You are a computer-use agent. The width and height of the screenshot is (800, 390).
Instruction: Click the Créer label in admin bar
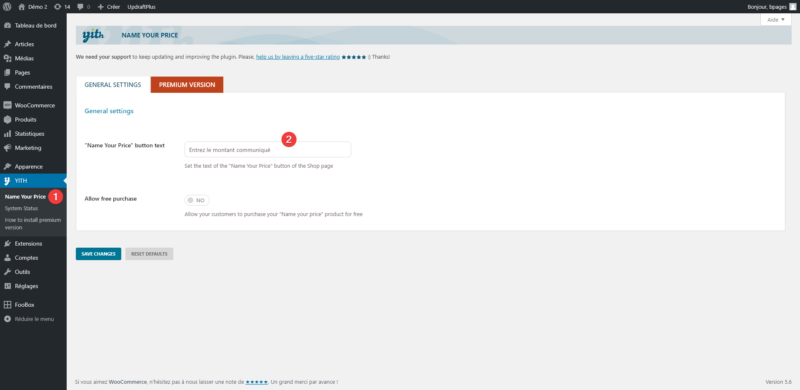click(113, 7)
